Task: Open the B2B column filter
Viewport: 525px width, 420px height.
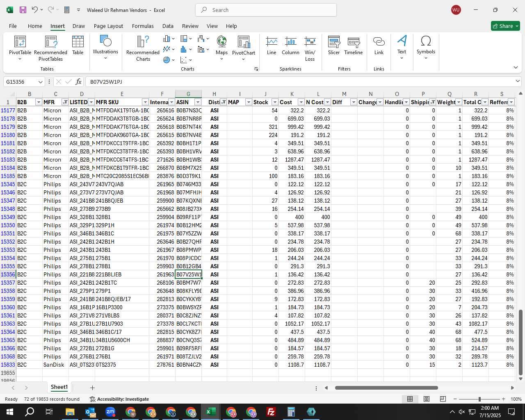Action: coord(39,102)
